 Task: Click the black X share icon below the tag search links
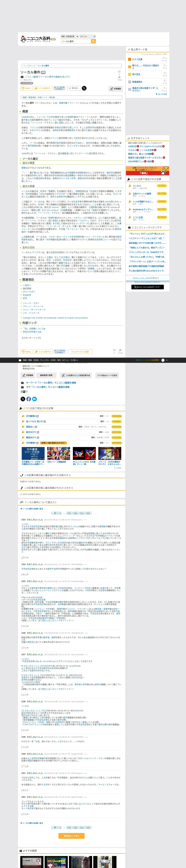pos(23,399)
